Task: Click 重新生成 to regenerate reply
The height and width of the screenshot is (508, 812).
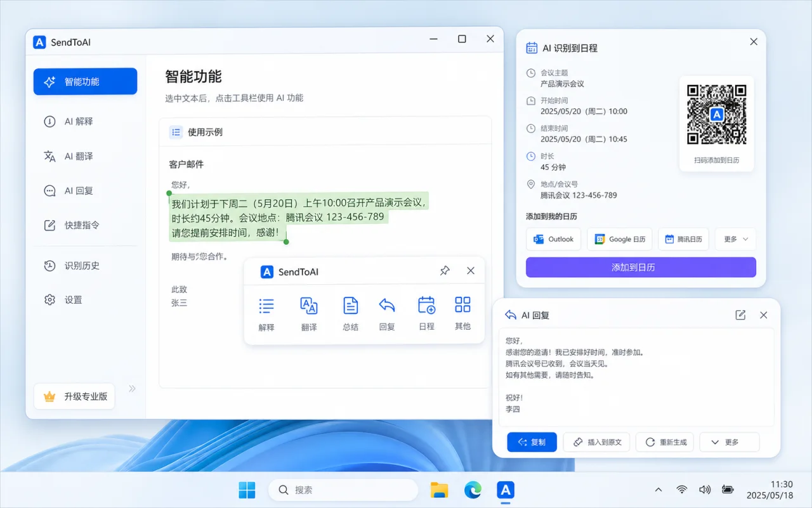Action: pyautogui.click(x=665, y=442)
